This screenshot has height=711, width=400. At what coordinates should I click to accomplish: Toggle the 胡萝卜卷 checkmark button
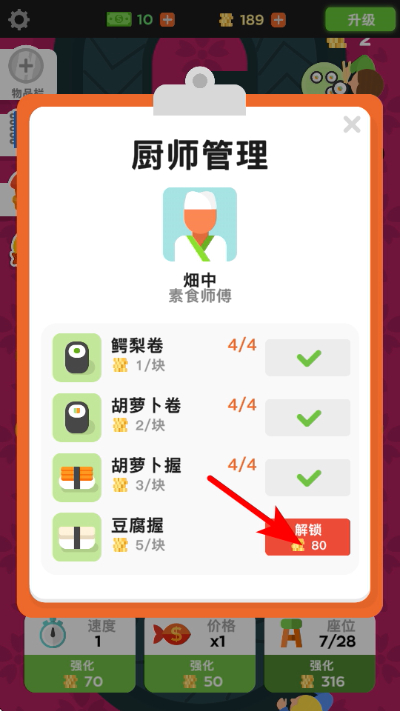pos(307,417)
